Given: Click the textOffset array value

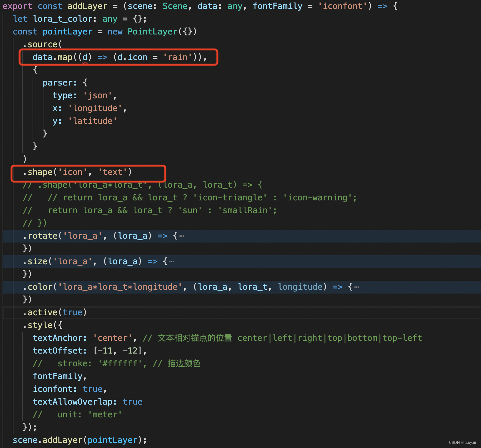Looking at the screenshot, I should (x=117, y=351).
